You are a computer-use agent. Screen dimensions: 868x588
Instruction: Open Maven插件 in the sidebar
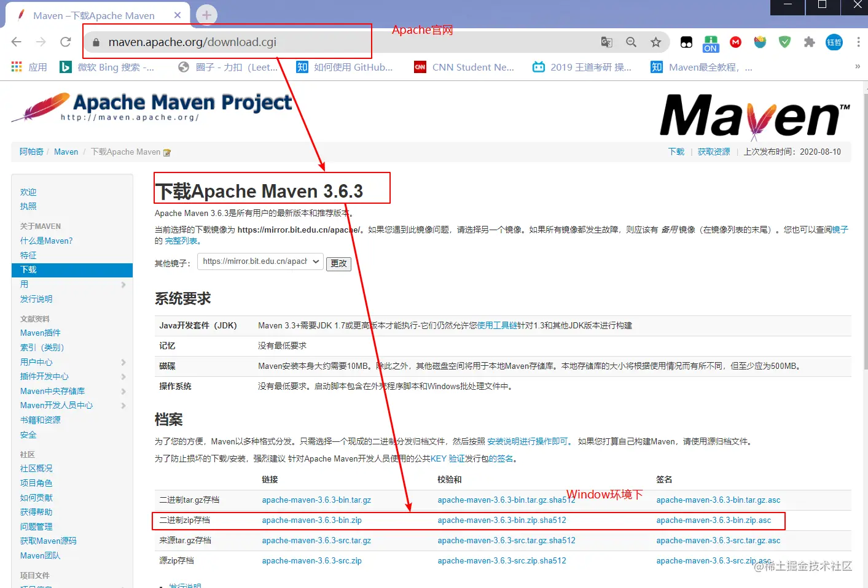click(41, 333)
